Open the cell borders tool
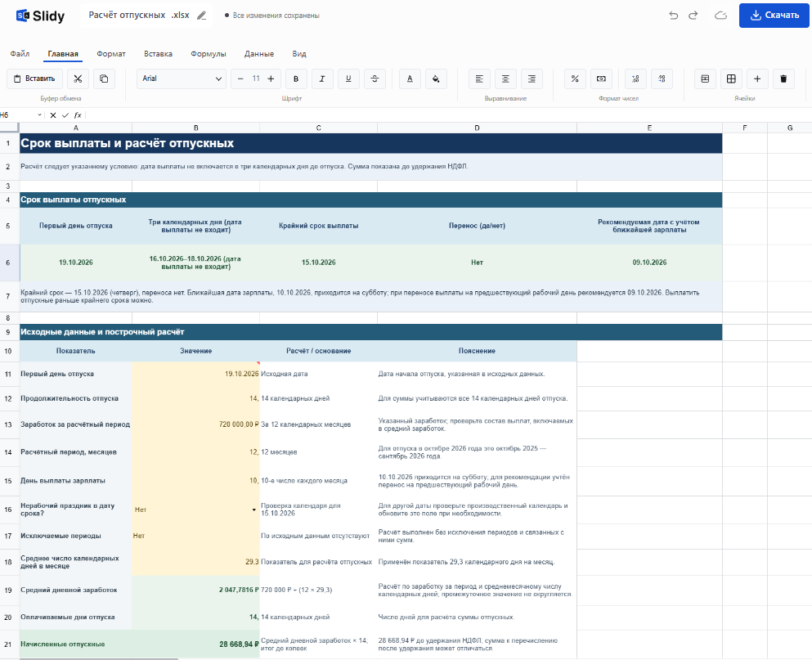The height and width of the screenshot is (660, 812). point(731,79)
